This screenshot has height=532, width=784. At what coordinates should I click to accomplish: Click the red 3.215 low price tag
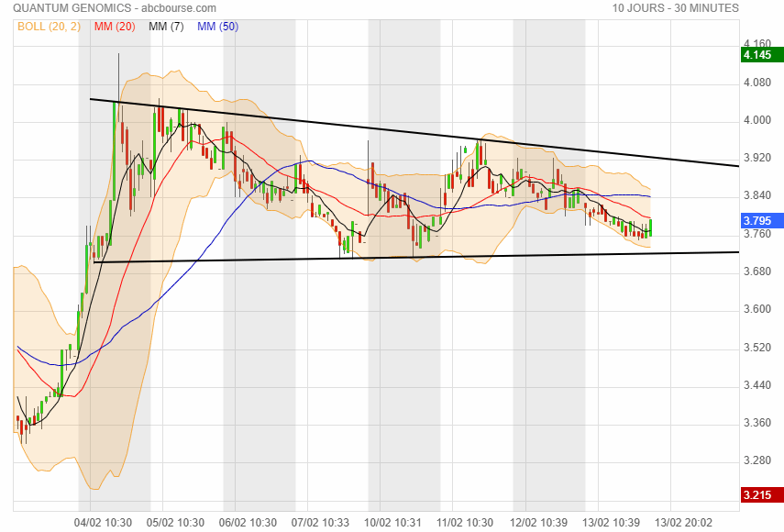pyautogui.click(x=762, y=495)
